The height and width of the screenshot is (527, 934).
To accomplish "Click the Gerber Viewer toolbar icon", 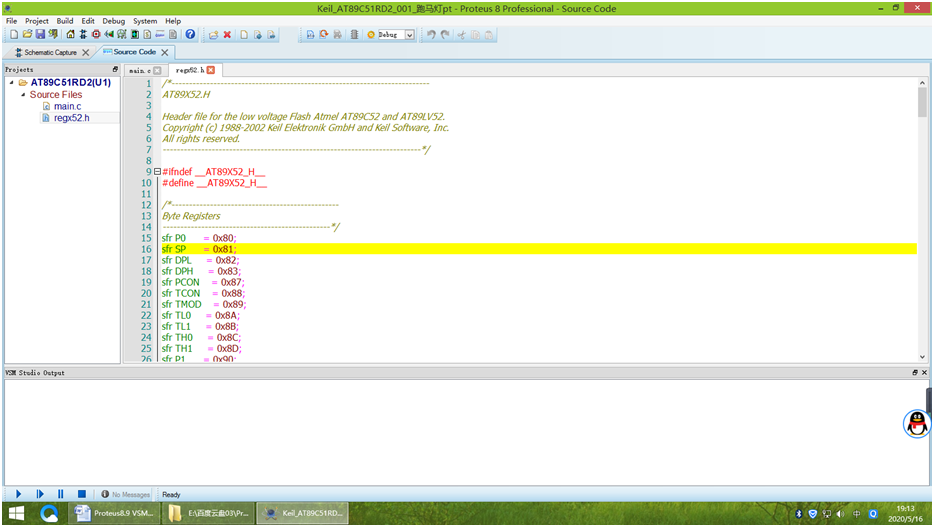I will [122, 35].
